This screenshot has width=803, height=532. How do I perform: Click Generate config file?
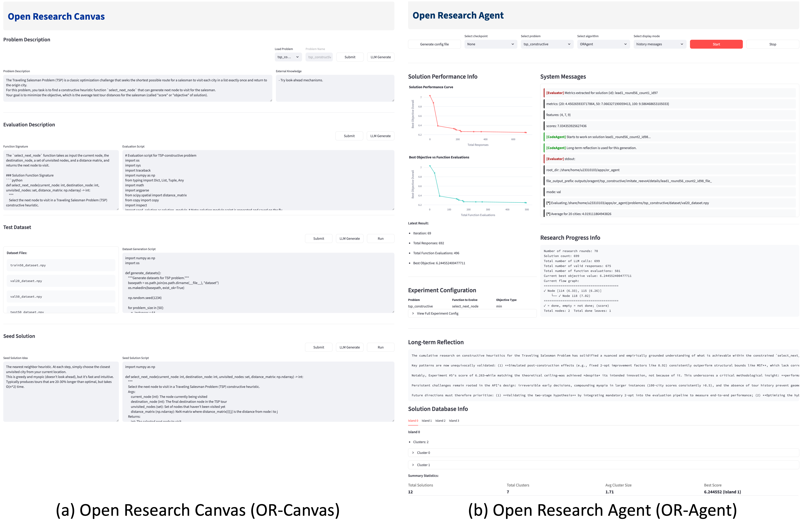click(x=434, y=44)
